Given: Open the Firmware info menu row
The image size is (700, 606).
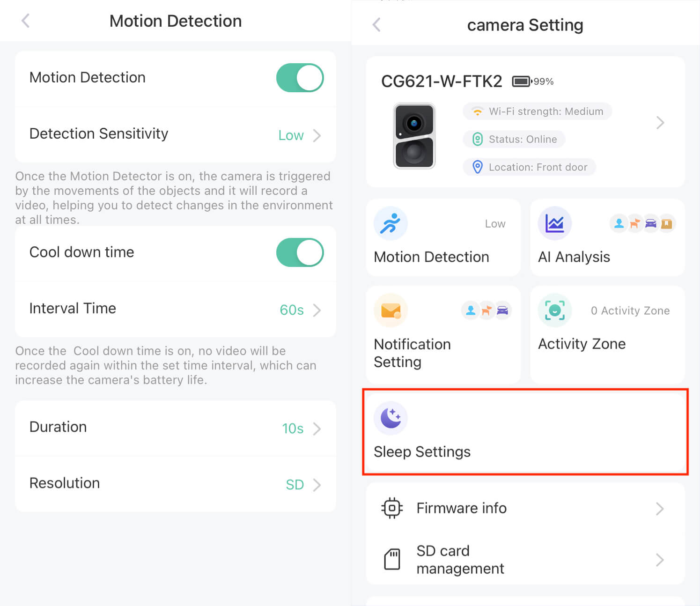Looking at the screenshot, I should point(524,508).
